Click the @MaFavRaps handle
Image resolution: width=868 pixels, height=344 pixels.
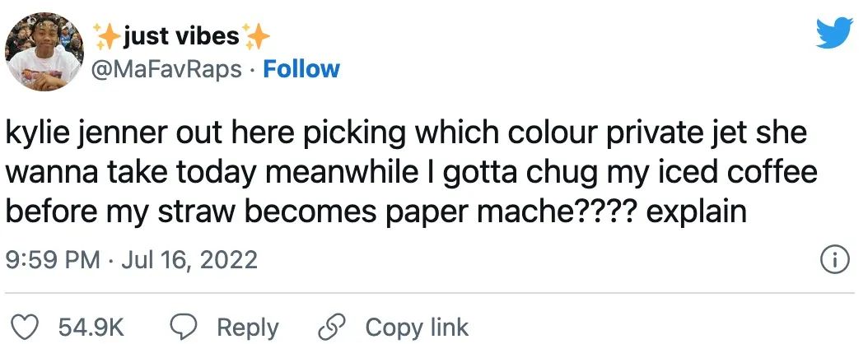coord(170,68)
